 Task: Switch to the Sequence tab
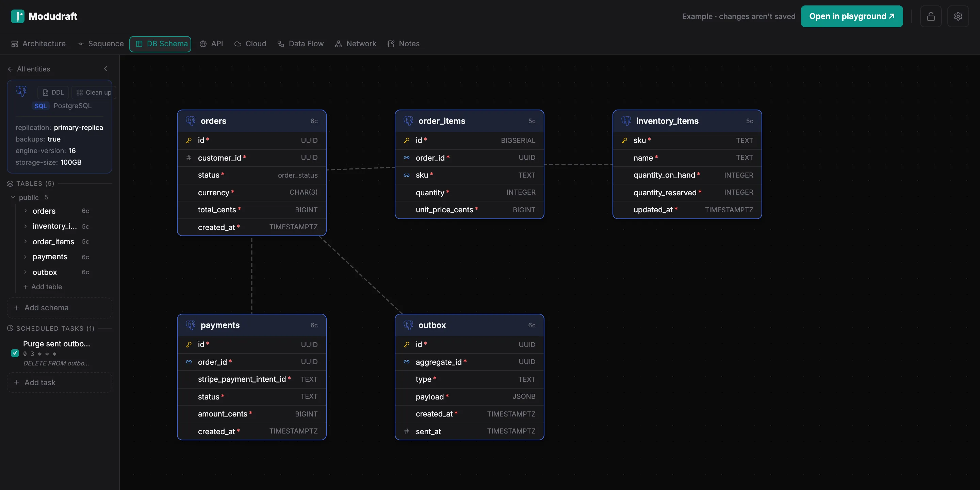pyautogui.click(x=100, y=44)
